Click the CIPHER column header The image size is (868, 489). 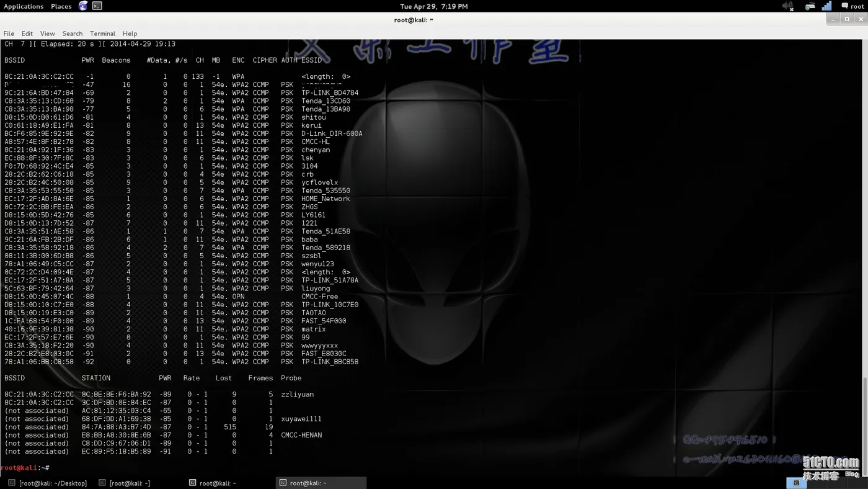265,60
